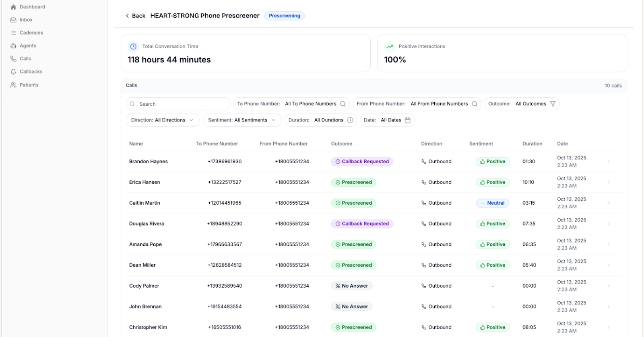The image size is (644, 337).
Task: Sort by the Name column header
Action: click(136, 144)
